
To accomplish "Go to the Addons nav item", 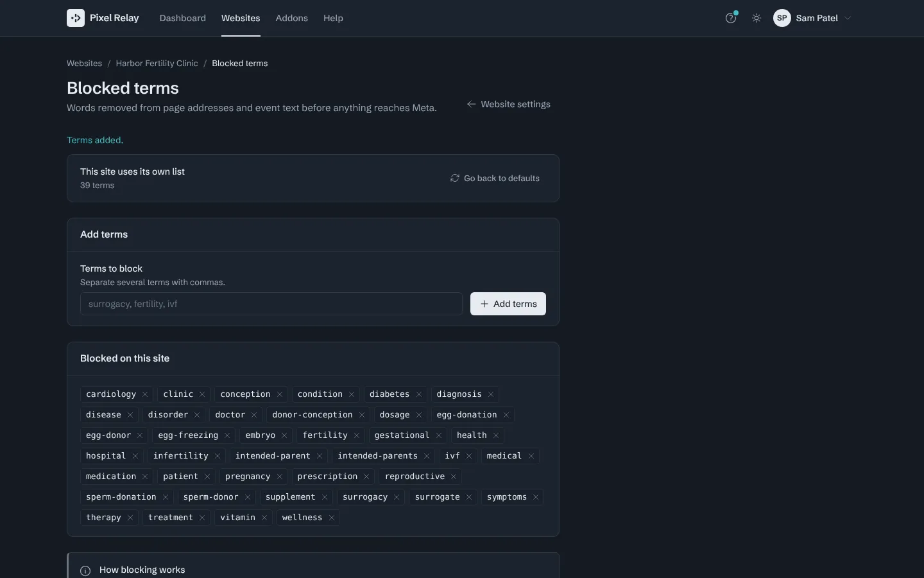I will [292, 18].
